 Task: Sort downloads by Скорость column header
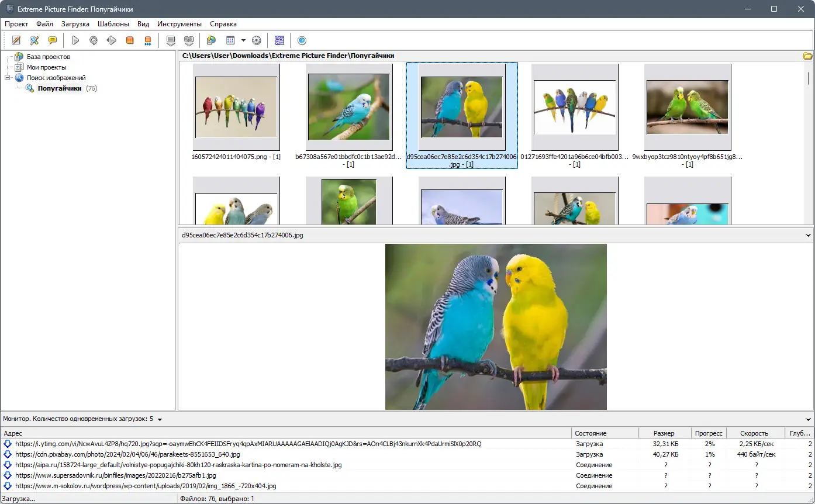point(754,433)
